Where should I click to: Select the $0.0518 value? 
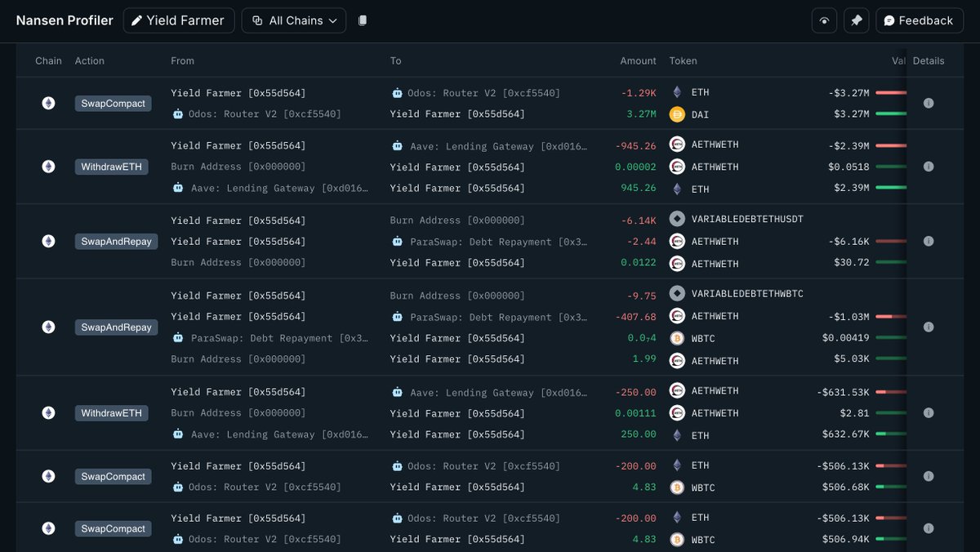click(x=849, y=167)
